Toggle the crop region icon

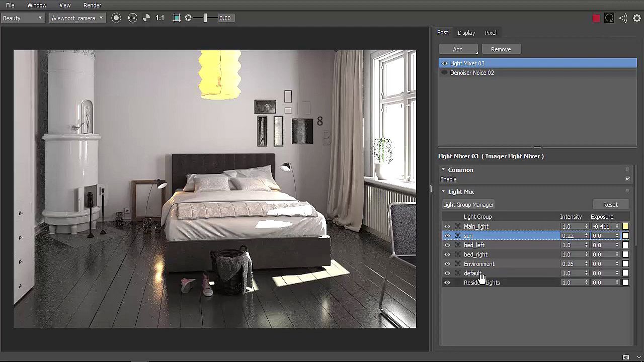click(176, 18)
